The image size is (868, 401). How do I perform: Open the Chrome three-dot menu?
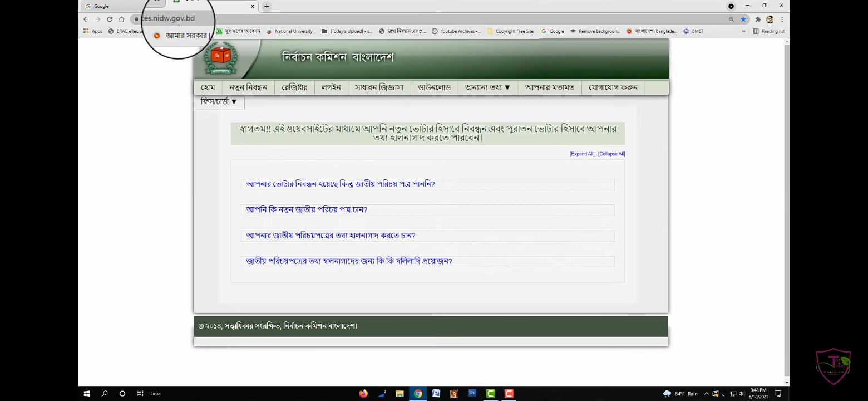(x=782, y=19)
